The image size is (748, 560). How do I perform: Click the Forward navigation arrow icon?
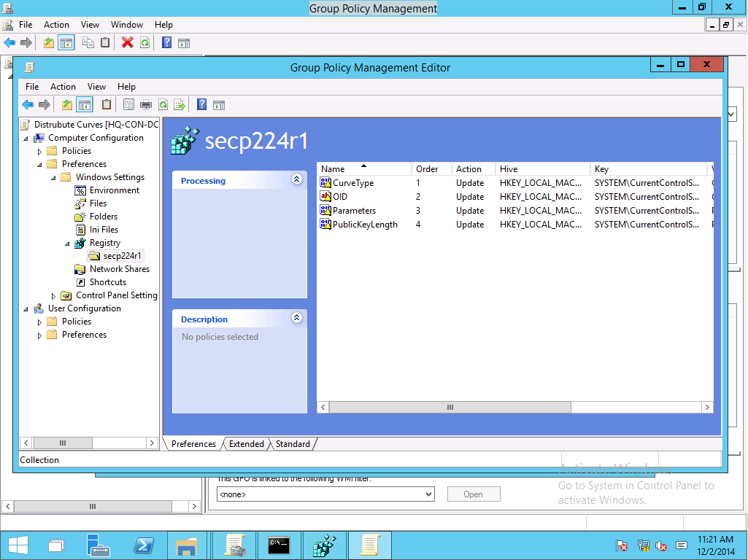point(45,104)
